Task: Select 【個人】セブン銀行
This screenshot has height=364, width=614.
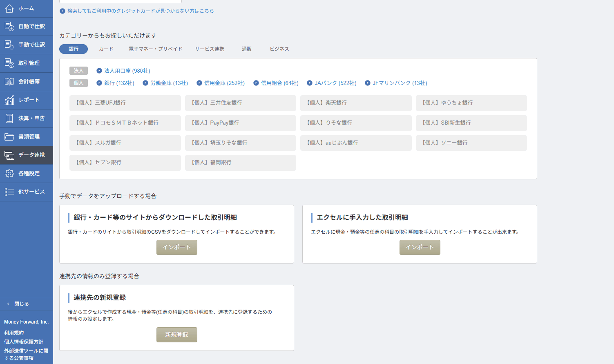Action: coord(125,163)
